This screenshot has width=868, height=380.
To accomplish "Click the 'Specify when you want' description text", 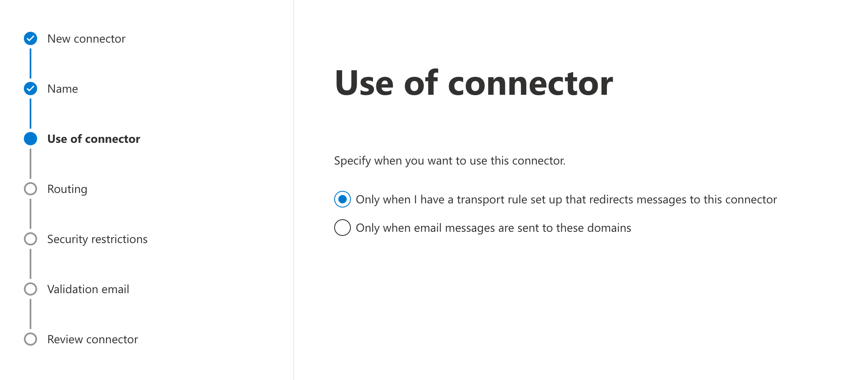I will (x=450, y=161).
